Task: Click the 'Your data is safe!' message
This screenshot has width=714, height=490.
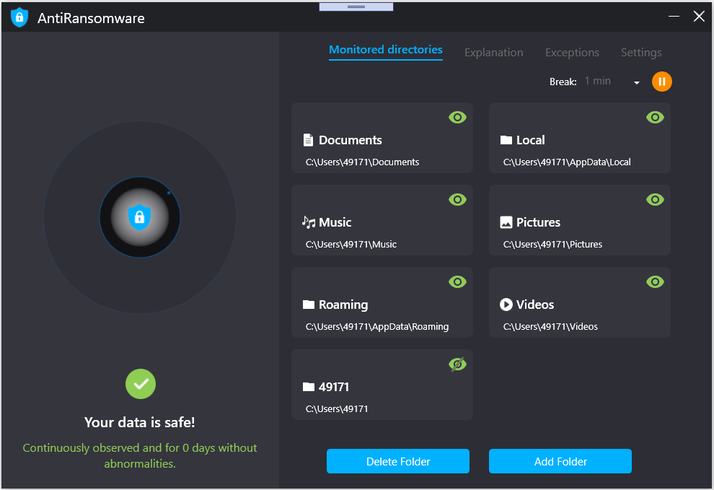Action: [x=139, y=422]
